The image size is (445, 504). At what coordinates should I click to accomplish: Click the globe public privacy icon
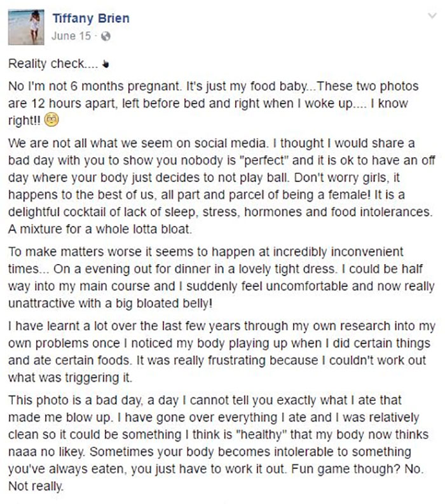[106, 36]
